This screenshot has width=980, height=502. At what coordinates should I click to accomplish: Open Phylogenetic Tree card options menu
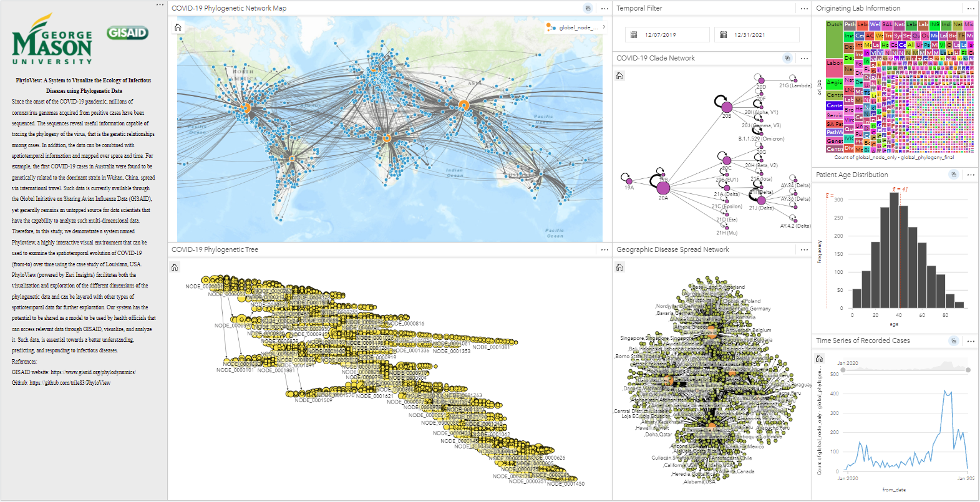click(604, 249)
